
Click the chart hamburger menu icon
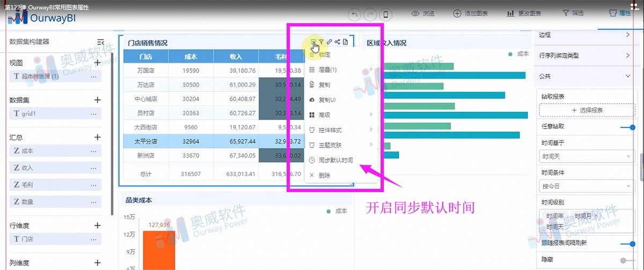tap(313, 42)
